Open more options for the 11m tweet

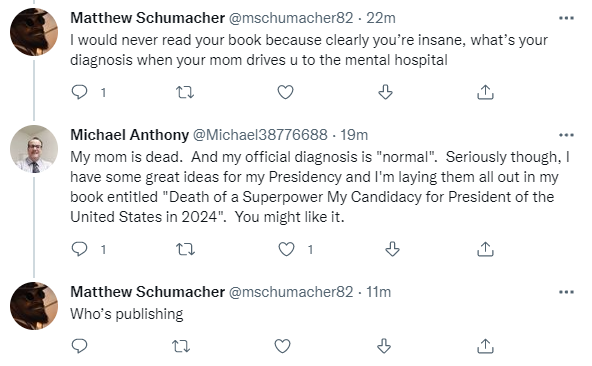coord(566,292)
